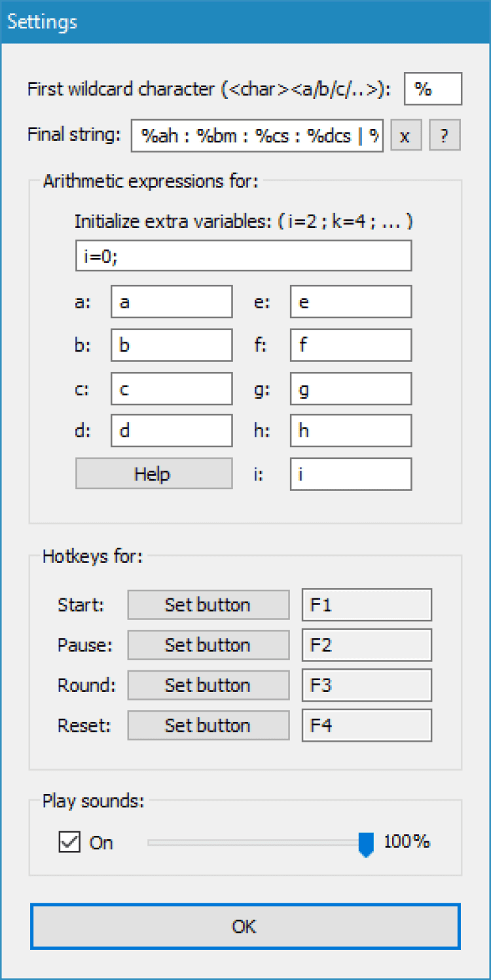Image resolution: width=491 pixels, height=980 pixels.
Task: Focus the First wildcard character field
Action: pos(433,90)
